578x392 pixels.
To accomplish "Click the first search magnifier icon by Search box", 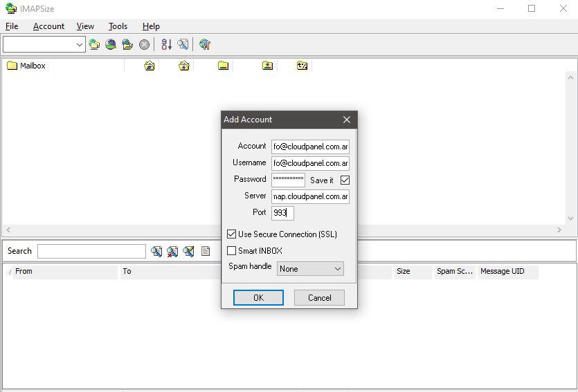I will pyautogui.click(x=156, y=251).
